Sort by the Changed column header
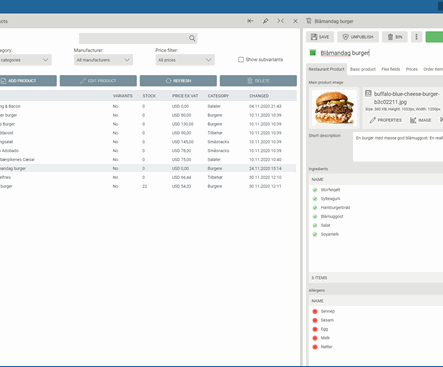This screenshot has width=443, height=367. tap(259, 96)
